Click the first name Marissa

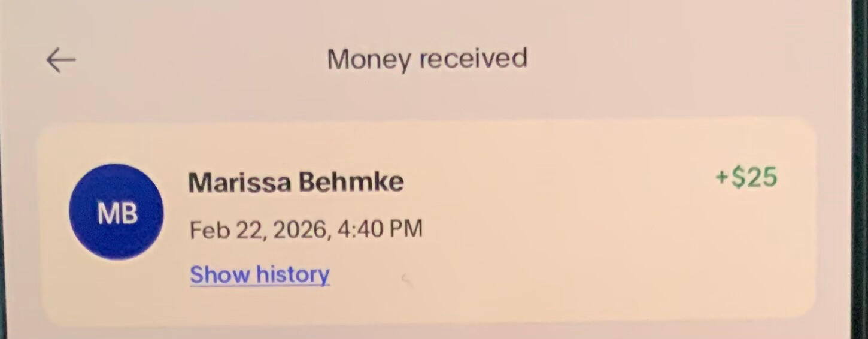(239, 182)
